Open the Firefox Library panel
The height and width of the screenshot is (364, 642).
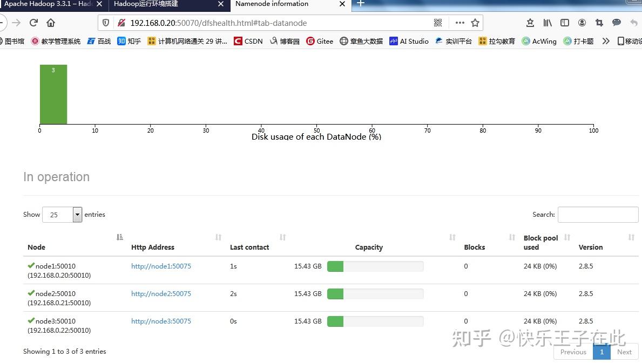pos(547,23)
